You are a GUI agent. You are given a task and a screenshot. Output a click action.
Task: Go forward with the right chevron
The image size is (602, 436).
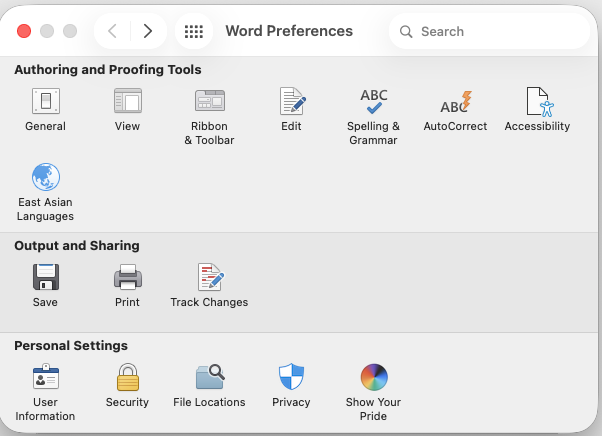[x=148, y=31]
